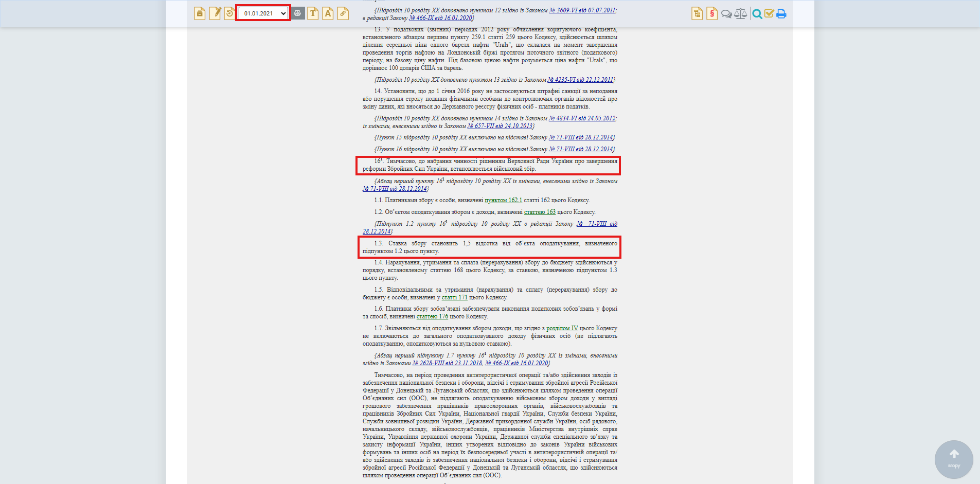Open link № 2628-VIII від 23.11.2018

pyautogui.click(x=447, y=363)
